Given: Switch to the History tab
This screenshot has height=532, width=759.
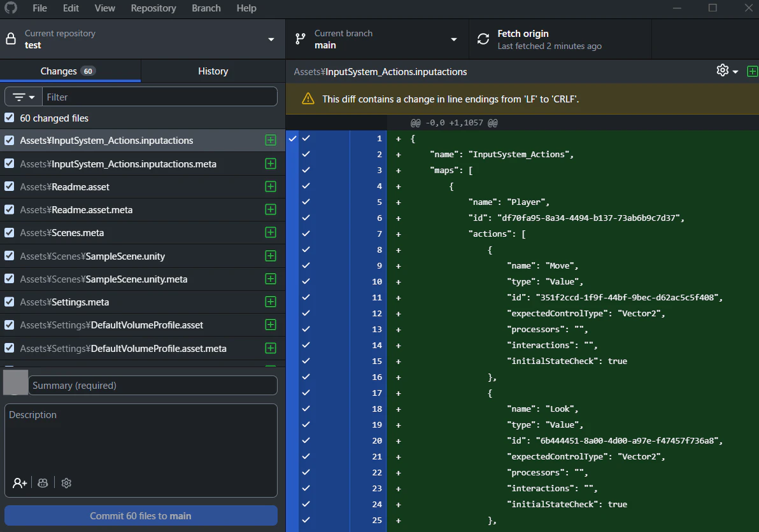Looking at the screenshot, I should point(213,71).
